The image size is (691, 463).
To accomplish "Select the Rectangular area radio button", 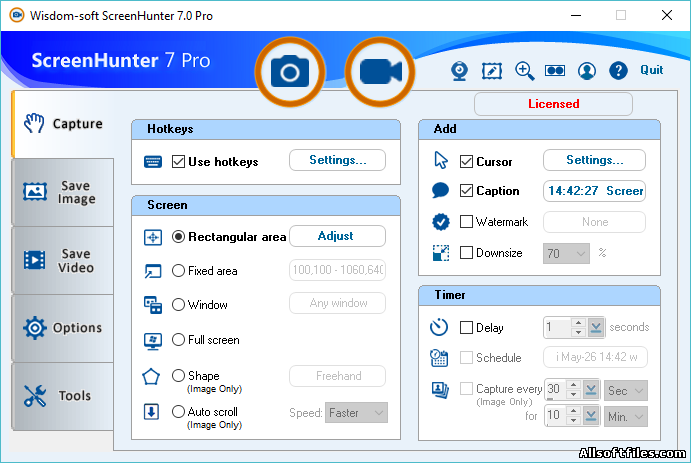I will coord(178,237).
